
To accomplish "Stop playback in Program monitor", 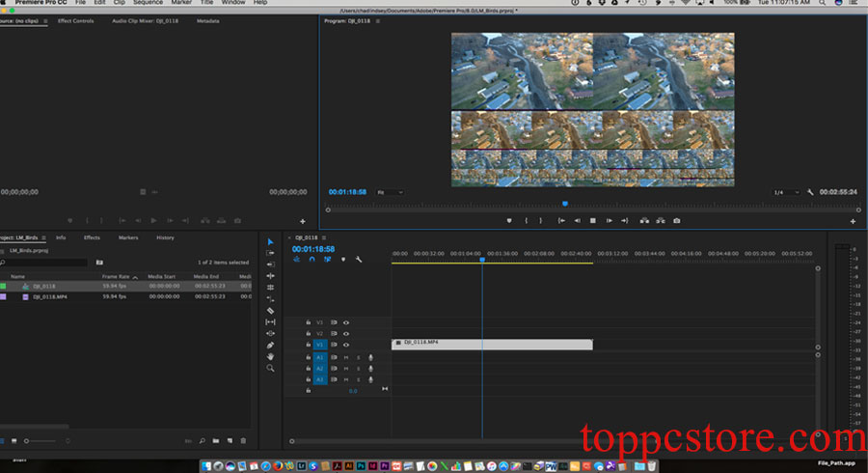I will coord(593,220).
